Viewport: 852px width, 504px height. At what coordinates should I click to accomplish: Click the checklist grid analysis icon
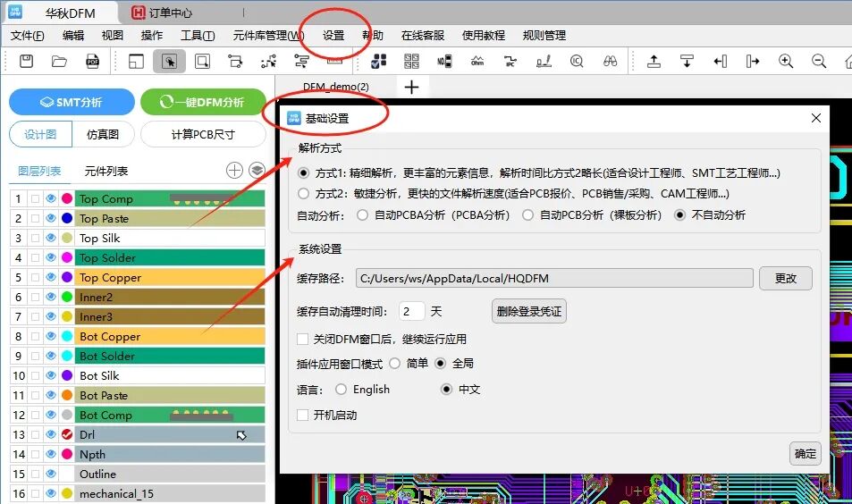tap(378, 62)
